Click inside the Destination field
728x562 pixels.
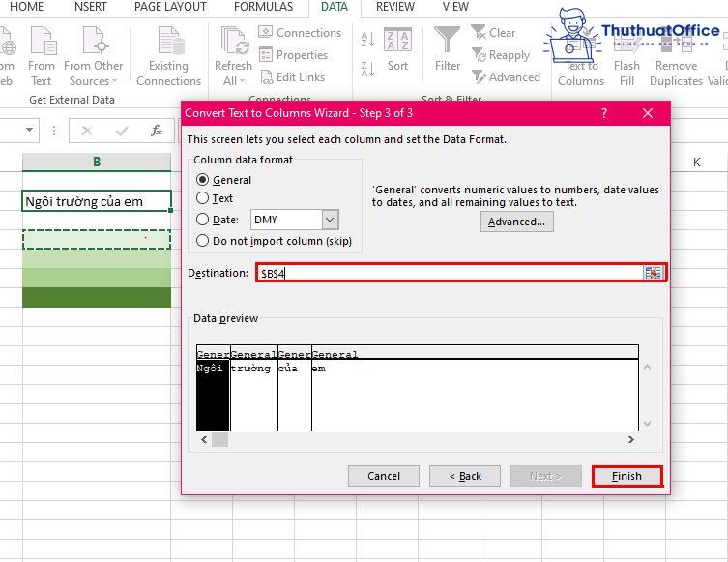click(x=450, y=273)
